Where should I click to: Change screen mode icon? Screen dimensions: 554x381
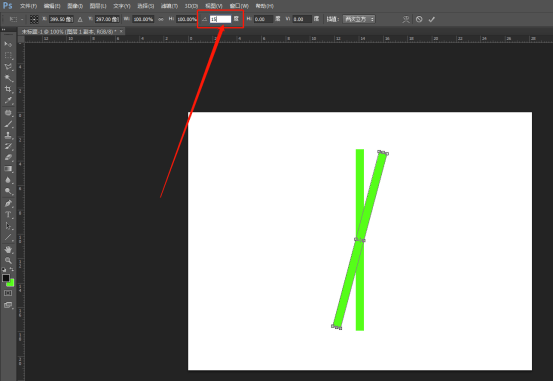tap(8, 305)
